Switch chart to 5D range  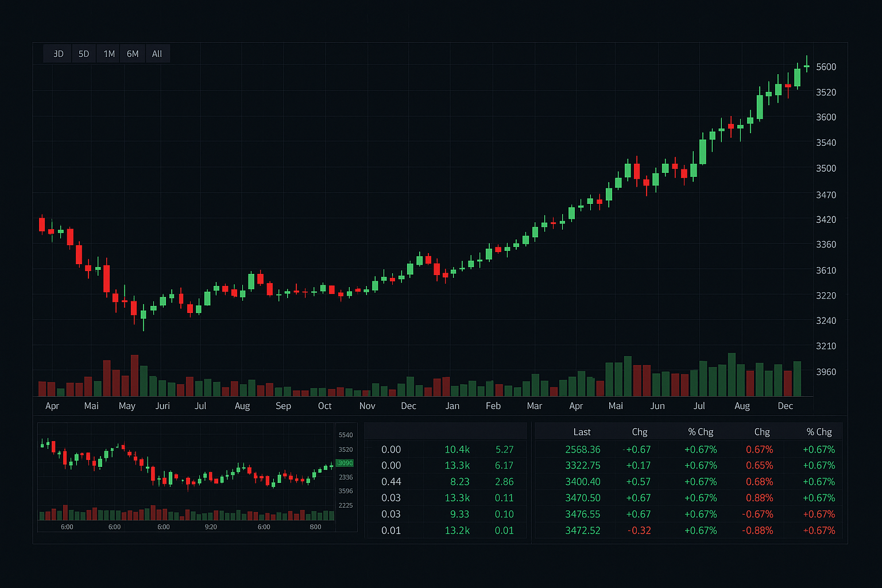pyautogui.click(x=84, y=54)
